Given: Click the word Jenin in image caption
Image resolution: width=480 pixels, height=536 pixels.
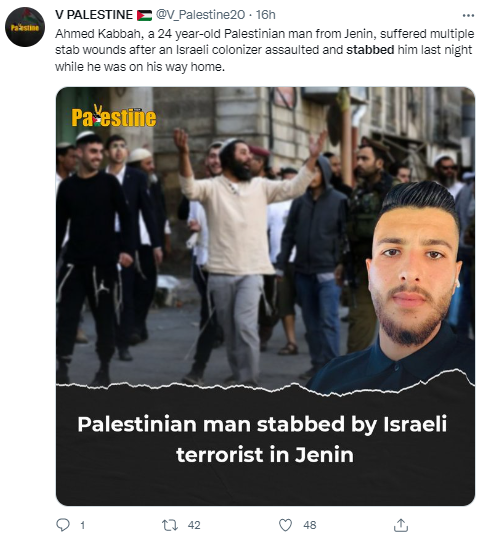Looking at the screenshot, I should pyautogui.click(x=324, y=455).
